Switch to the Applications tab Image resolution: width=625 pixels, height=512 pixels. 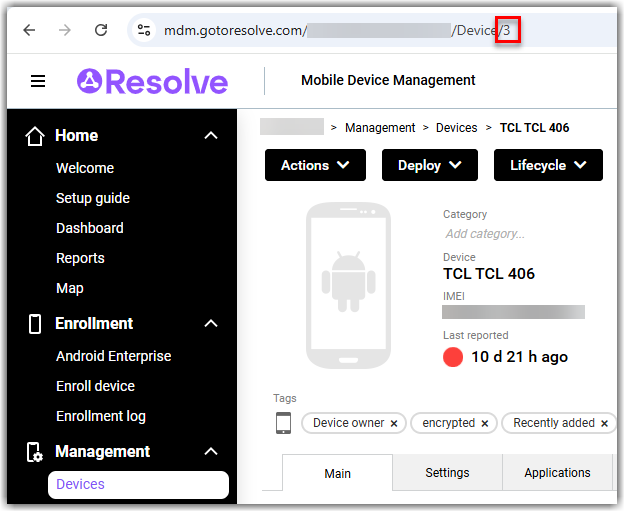pyautogui.click(x=557, y=473)
